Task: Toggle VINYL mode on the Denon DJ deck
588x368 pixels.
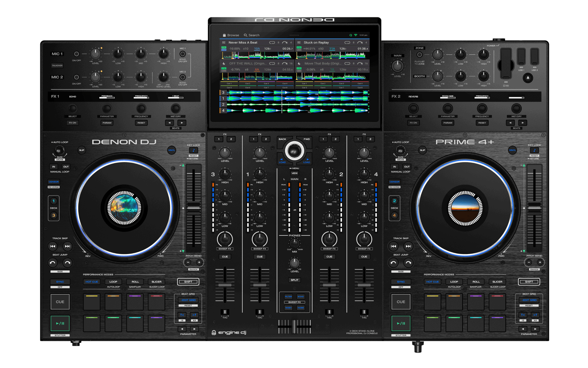Action: pos(172,150)
